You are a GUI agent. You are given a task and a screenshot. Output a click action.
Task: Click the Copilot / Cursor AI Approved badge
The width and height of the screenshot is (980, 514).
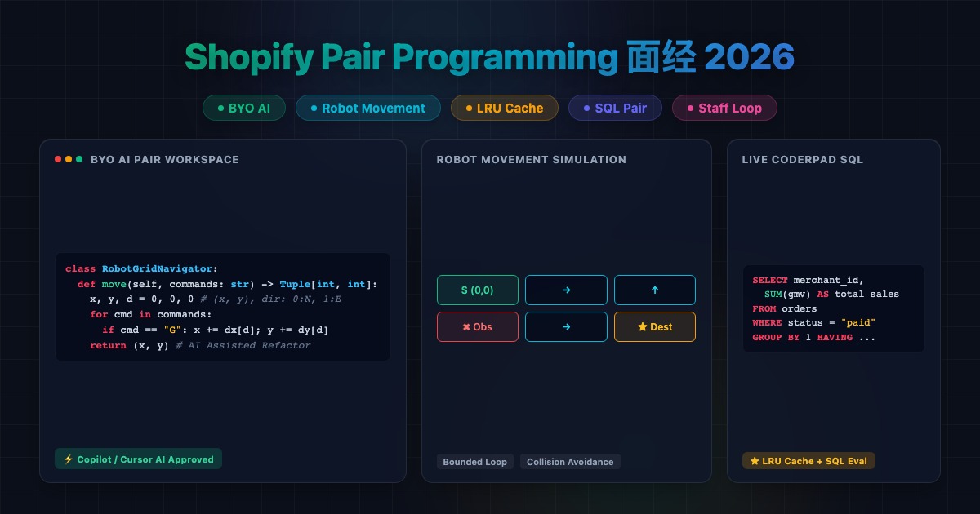[138, 459]
